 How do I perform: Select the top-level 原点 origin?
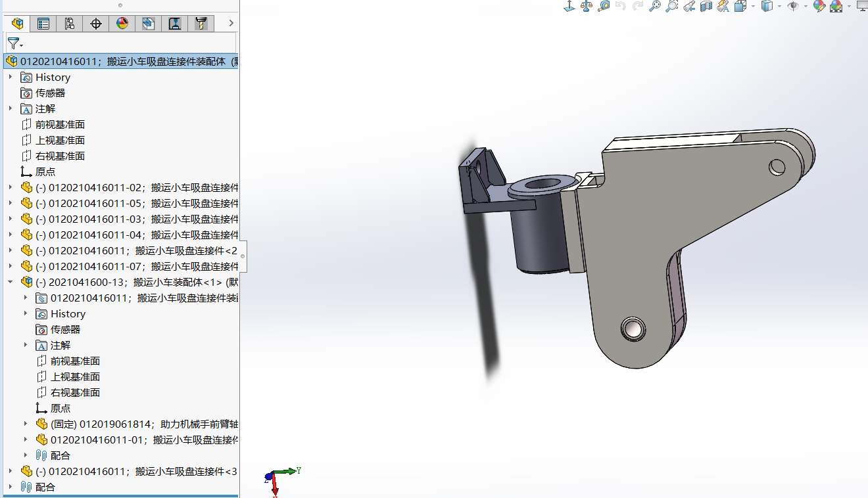tap(38, 171)
